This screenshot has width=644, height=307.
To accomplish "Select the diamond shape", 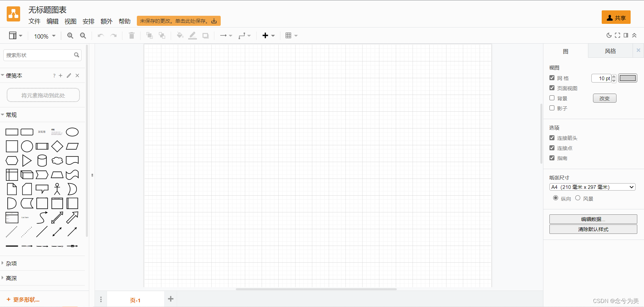I will [57, 146].
